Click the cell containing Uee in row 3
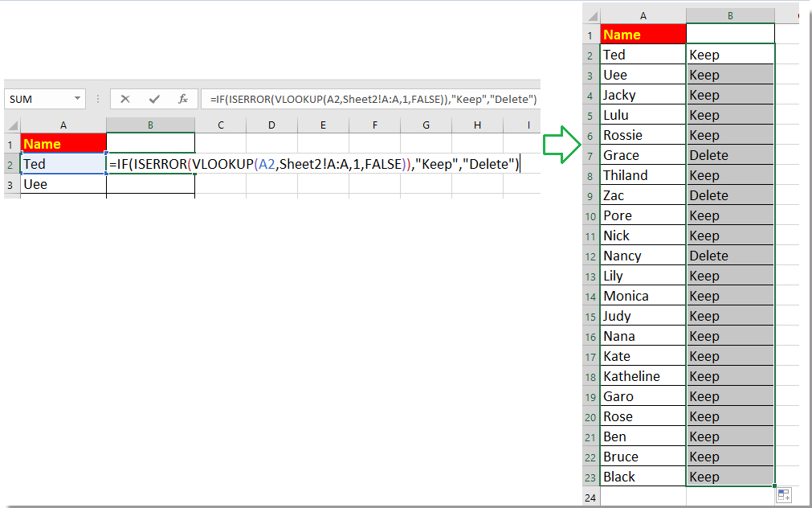 63,183
